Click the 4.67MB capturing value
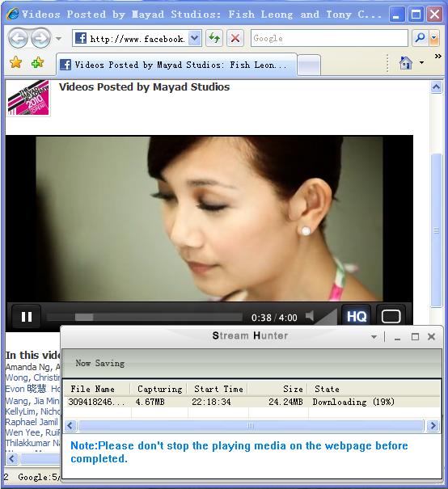The width and height of the screenshot is (448, 489). pos(150,402)
